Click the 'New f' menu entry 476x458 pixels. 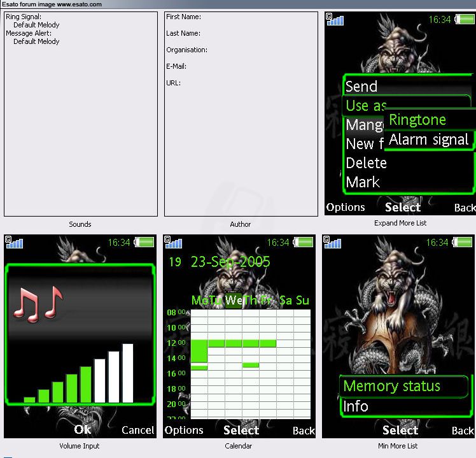[x=365, y=144]
